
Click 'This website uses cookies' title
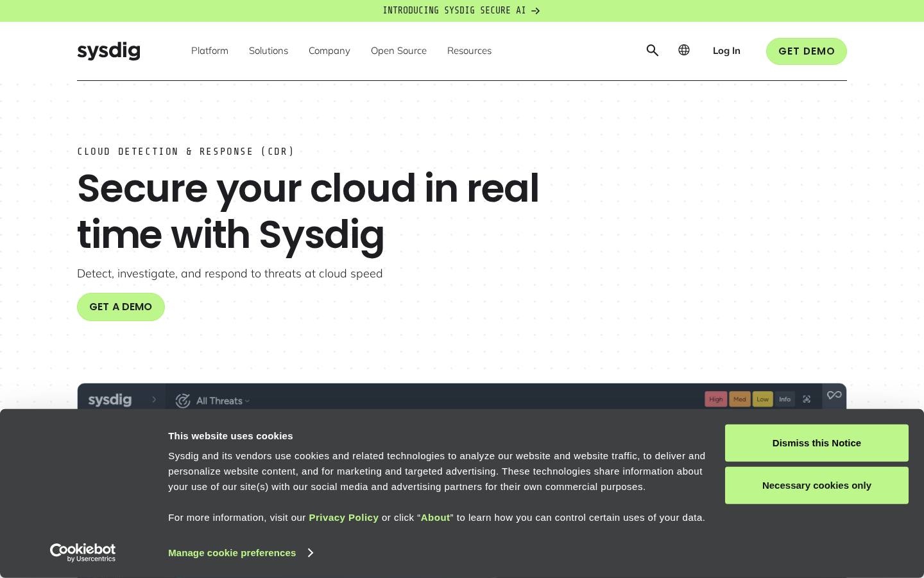230,436
